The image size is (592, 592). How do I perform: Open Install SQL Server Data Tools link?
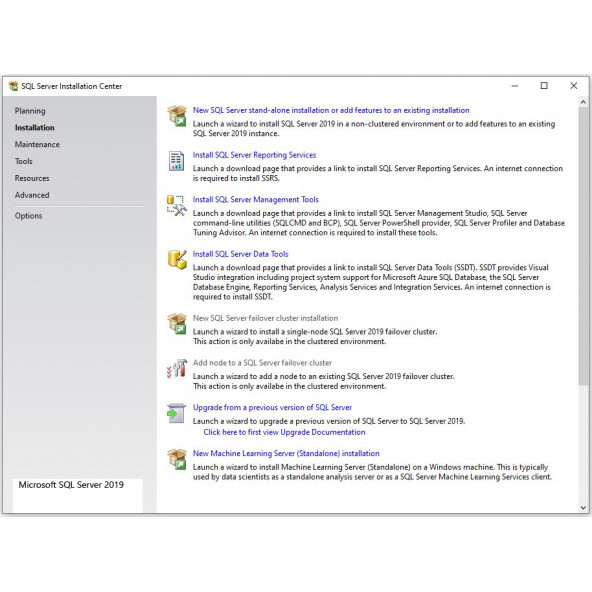(x=240, y=254)
